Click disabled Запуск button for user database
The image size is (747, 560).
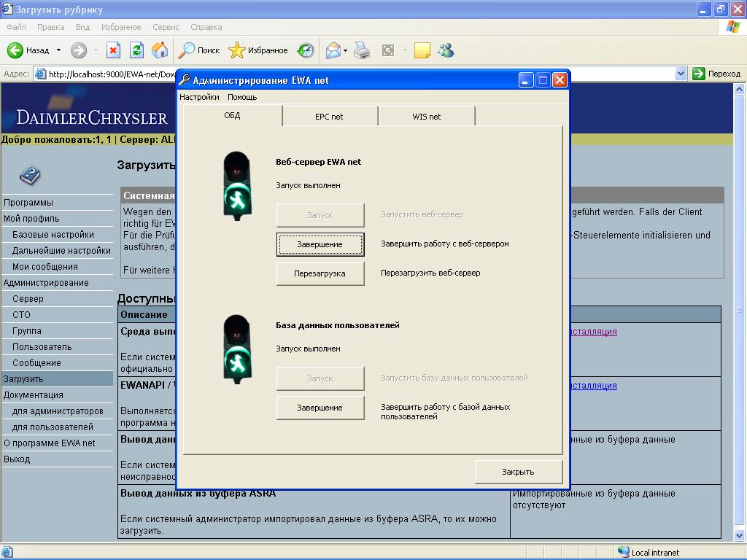pos(320,378)
